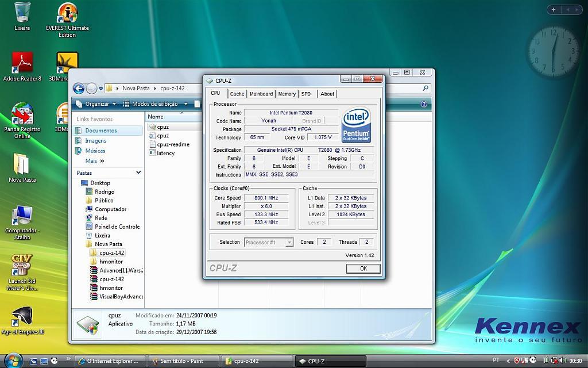Select cpuz application file with chip icon
This screenshot has height=368, width=588.
click(159, 127)
